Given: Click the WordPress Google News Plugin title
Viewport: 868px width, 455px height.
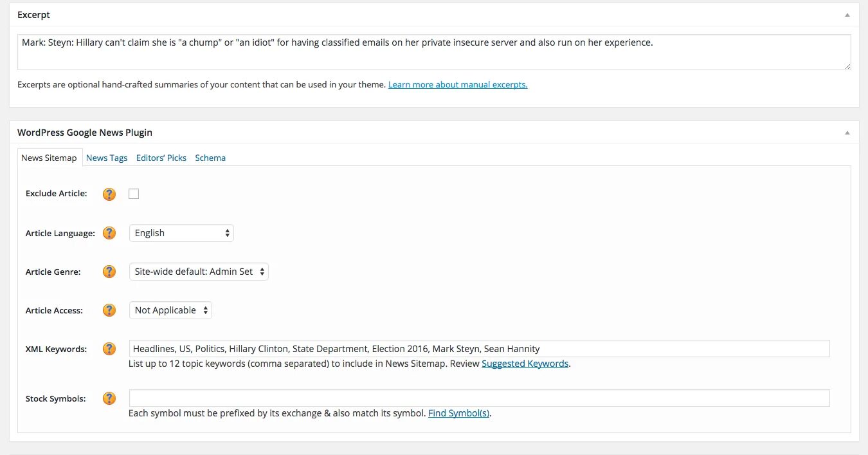Looking at the screenshot, I should [x=85, y=133].
